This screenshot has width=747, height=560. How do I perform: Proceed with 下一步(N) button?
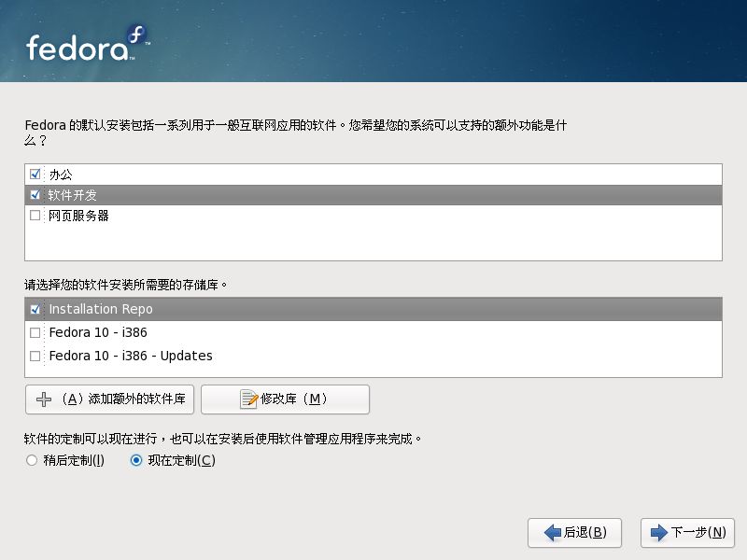(x=687, y=532)
